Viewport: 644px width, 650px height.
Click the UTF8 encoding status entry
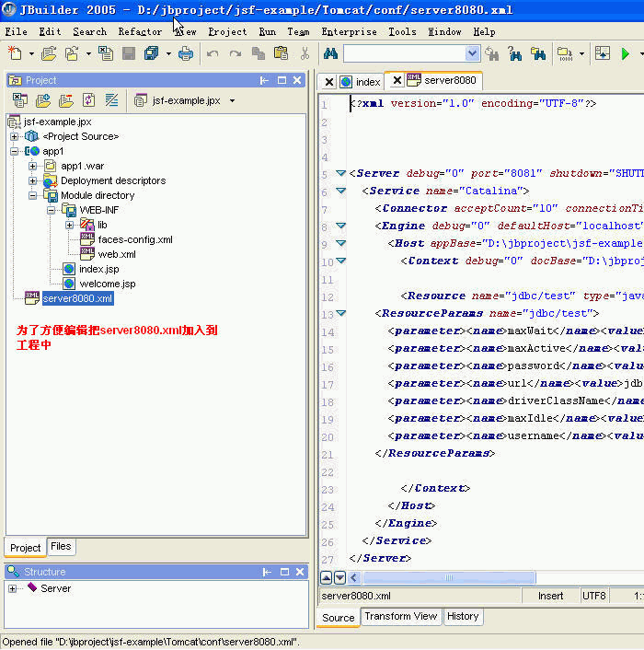tap(594, 596)
